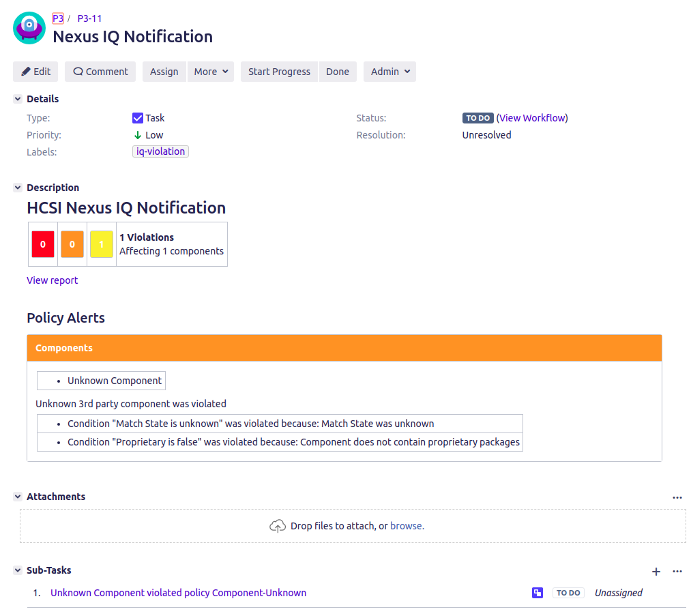
Task: Click the blue Task type checkmark icon
Action: coord(138,117)
